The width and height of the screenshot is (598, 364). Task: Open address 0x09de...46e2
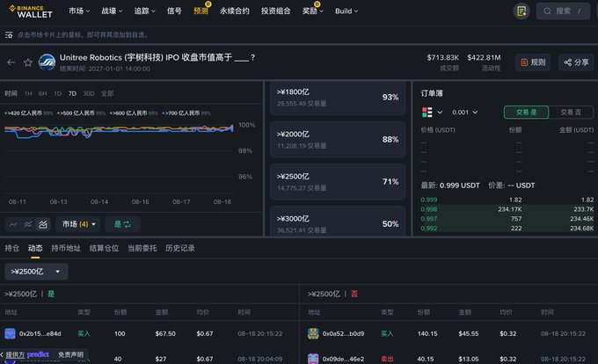point(343,359)
